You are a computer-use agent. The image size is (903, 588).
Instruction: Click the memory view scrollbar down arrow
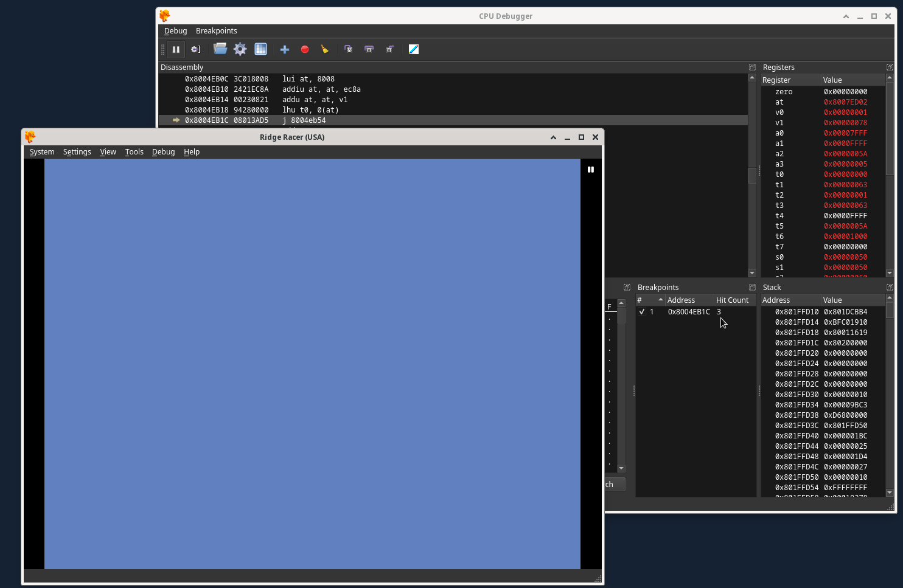pos(621,468)
